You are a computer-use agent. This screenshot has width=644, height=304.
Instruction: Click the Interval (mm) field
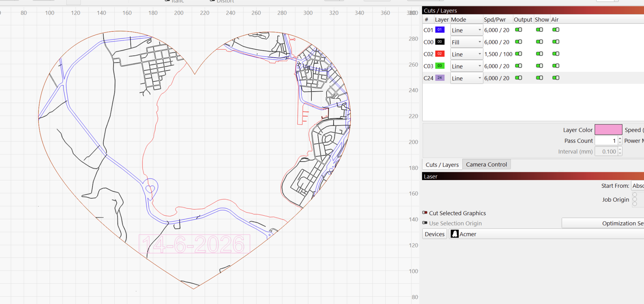point(606,151)
